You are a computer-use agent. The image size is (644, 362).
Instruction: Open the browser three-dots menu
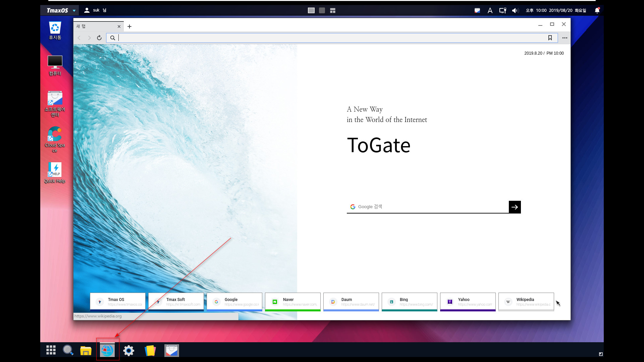pos(565,38)
